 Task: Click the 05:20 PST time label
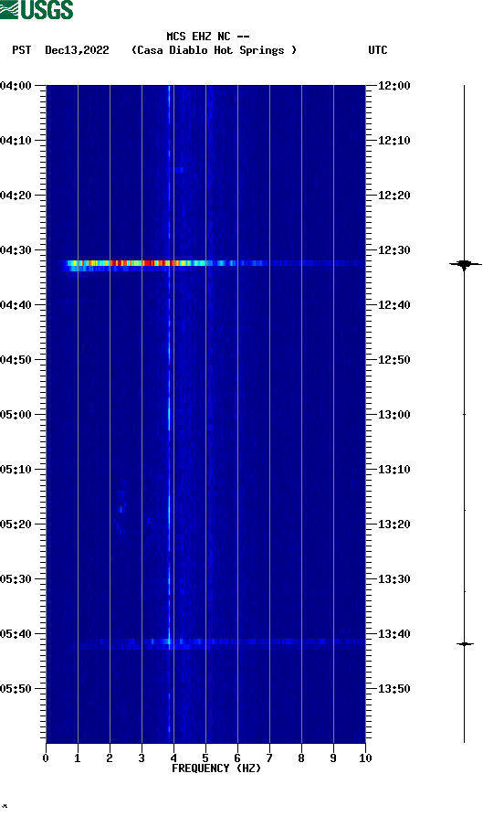coord(16,525)
